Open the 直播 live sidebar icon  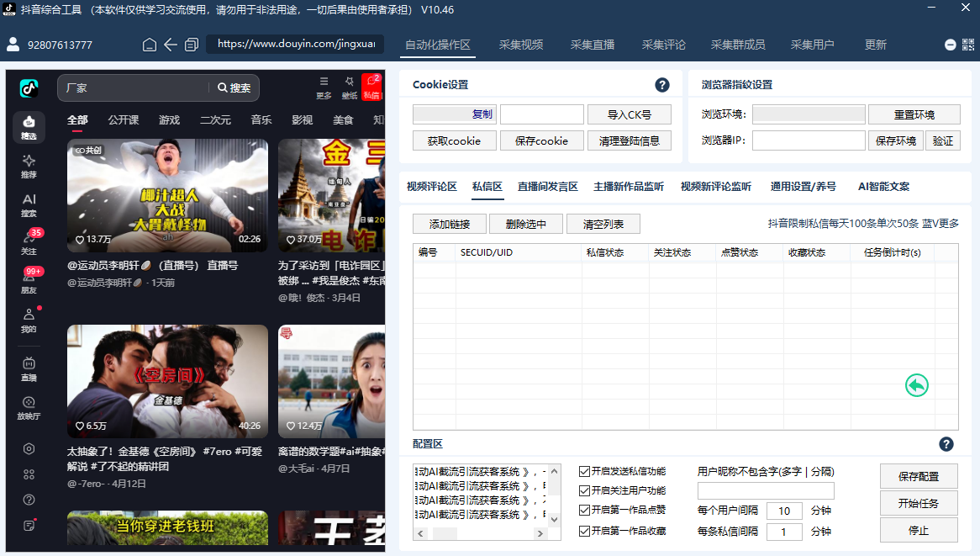(29, 369)
